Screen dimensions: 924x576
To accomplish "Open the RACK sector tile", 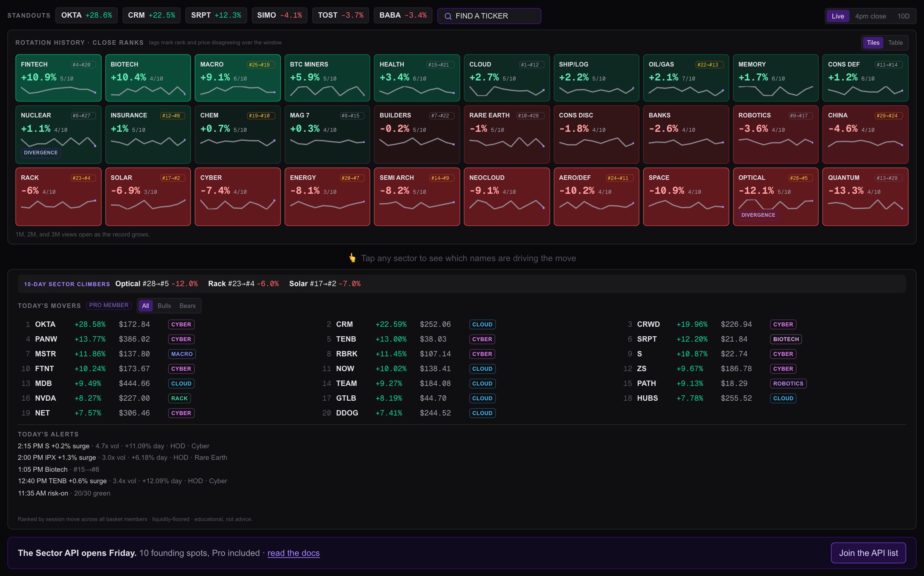I will [58, 197].
